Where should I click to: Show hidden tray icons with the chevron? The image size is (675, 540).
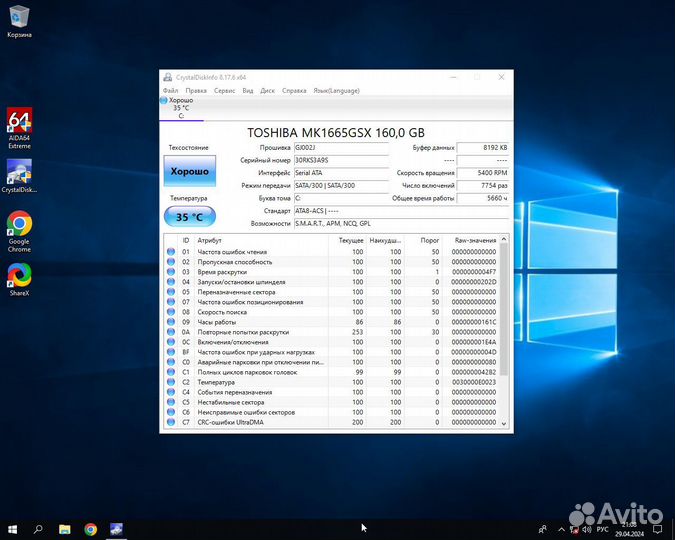click(561, 529)
